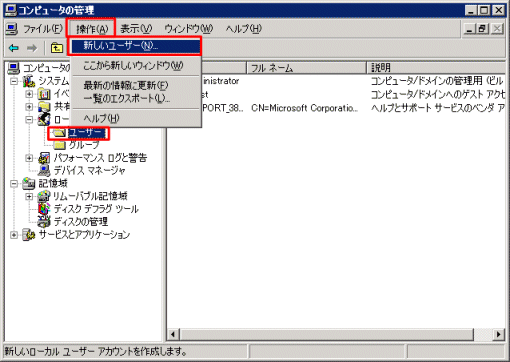510x362 pixels.
Task: Choose 新しいユーザー(N)... menu entry
Action: 135,46
